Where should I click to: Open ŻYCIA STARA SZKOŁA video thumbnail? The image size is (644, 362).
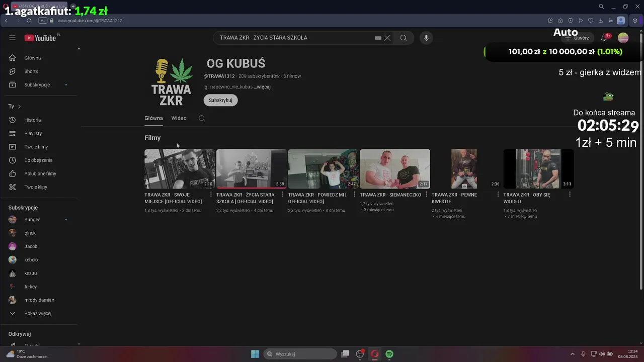tap(251, 168)
